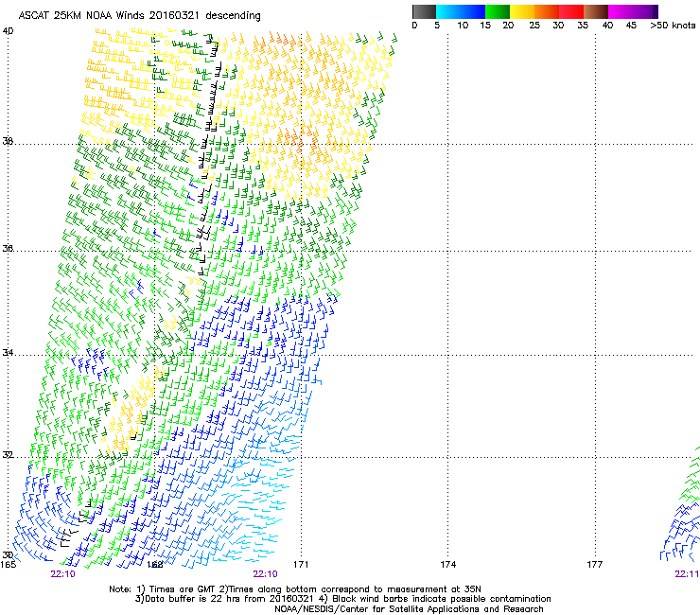Click the red 30-35 knots color segment
The height and width of the screenshot is (615, 700).
pyautogui.click(x=571, y=11)
